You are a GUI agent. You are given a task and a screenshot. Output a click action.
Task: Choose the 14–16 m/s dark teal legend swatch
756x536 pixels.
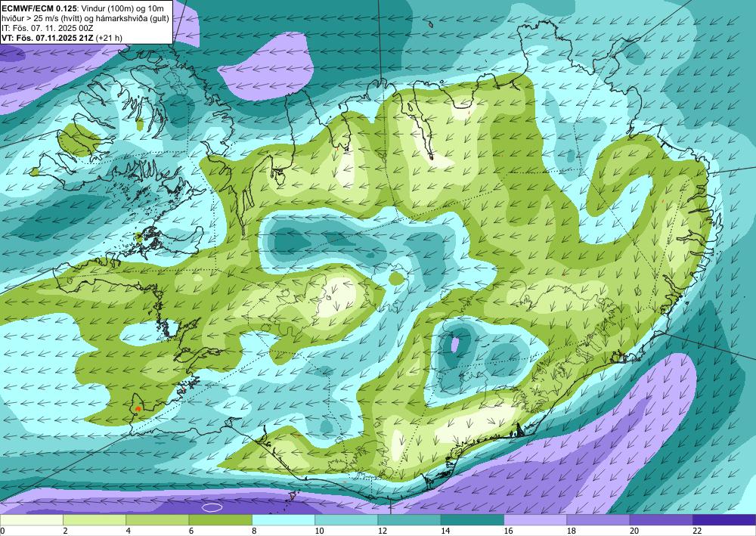point(472,520)
